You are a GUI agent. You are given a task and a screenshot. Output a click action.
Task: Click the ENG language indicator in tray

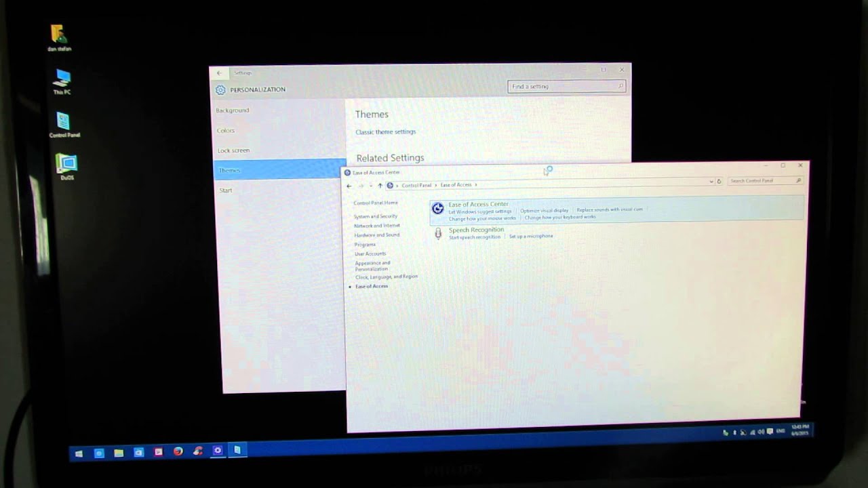781,431
